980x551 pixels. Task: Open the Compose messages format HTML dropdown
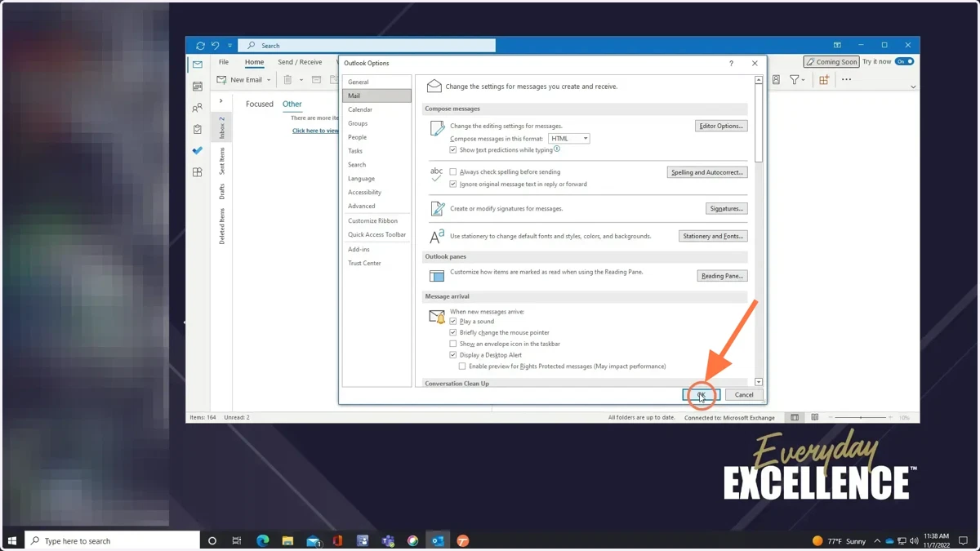[x=569, y=139]
